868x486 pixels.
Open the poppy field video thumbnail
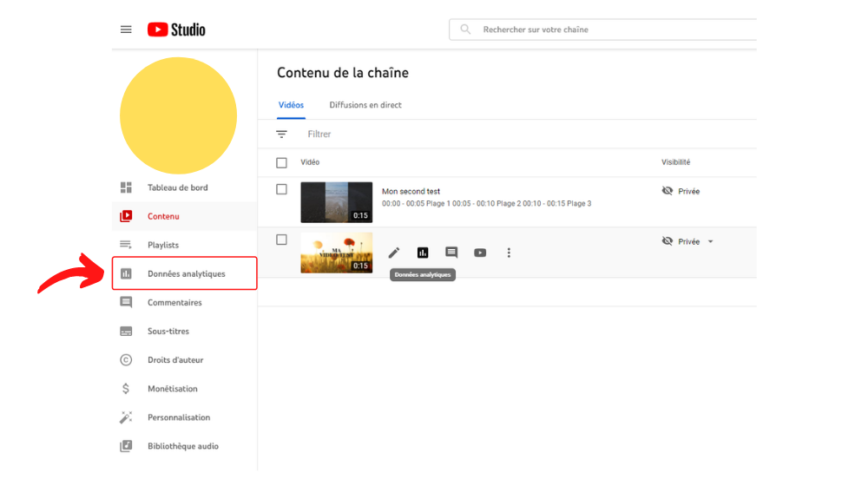337,253
